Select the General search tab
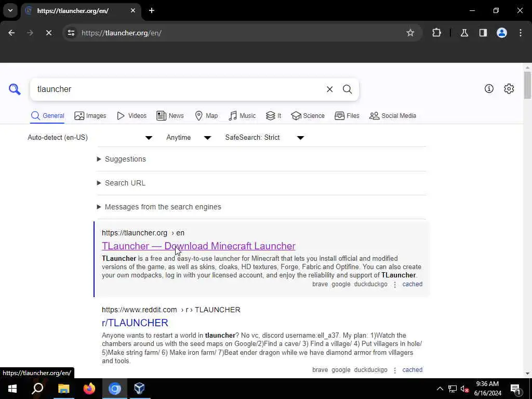532x399 pixels. click(x=47, y=116)
